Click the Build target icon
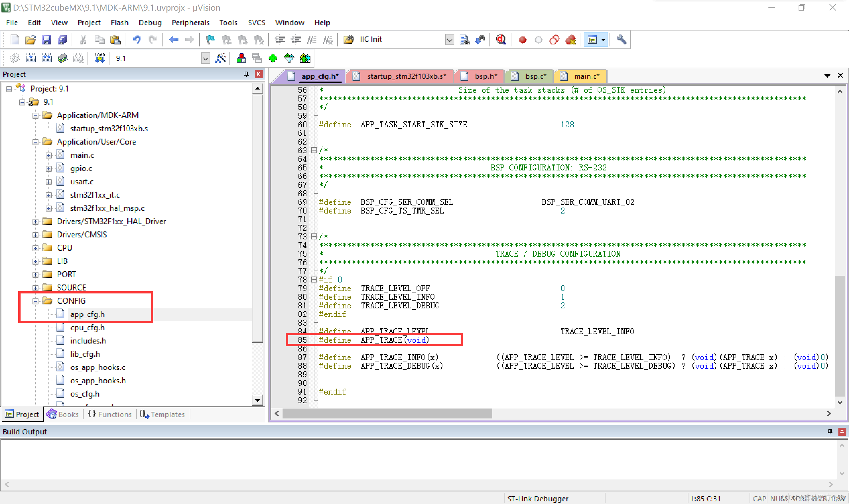 [x=31, y=58]
